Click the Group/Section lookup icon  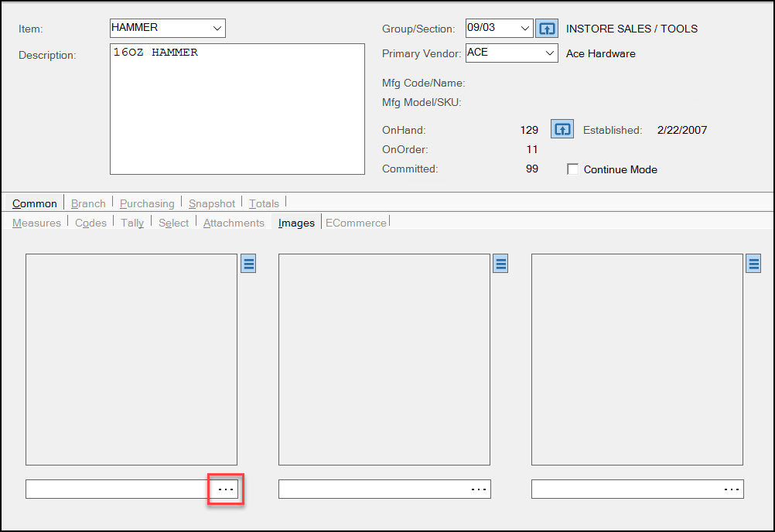coord(547,29)
